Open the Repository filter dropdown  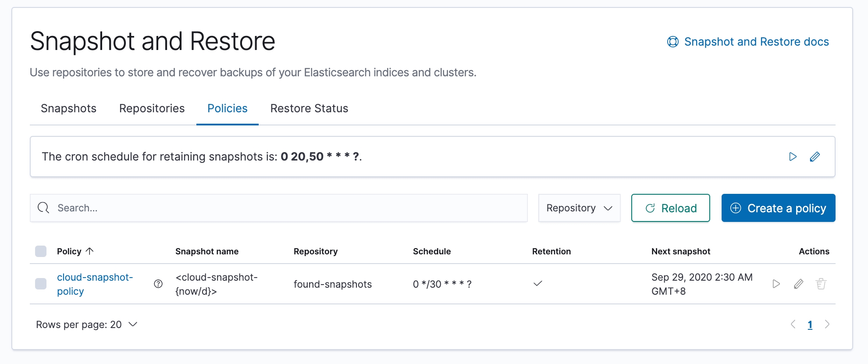(x=579, y=208)
